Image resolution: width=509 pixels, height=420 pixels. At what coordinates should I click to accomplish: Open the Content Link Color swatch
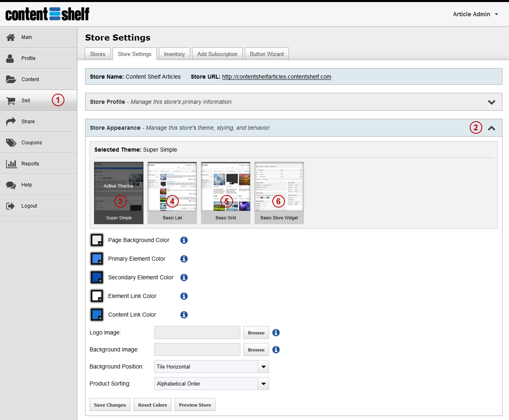pos(97,315)
